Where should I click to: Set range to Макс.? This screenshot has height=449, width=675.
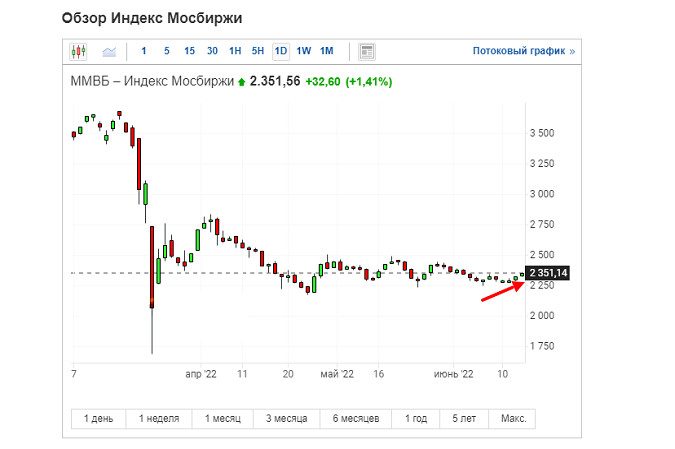tap(512, 418)
